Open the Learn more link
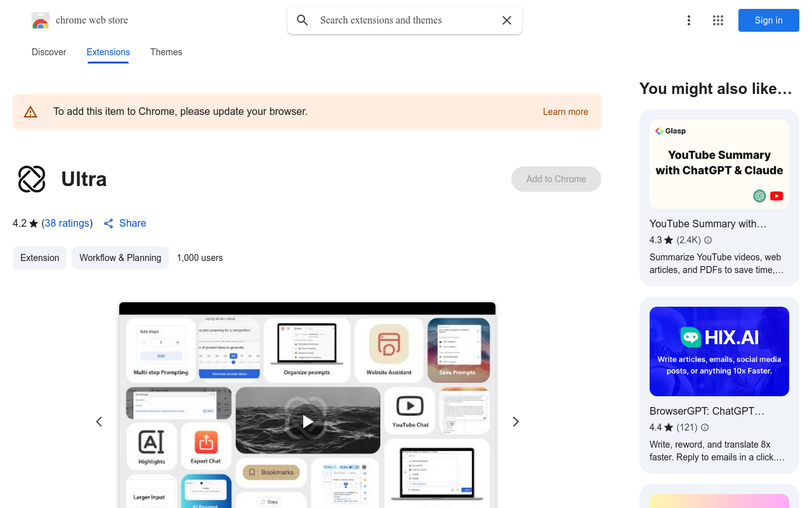 566,112
